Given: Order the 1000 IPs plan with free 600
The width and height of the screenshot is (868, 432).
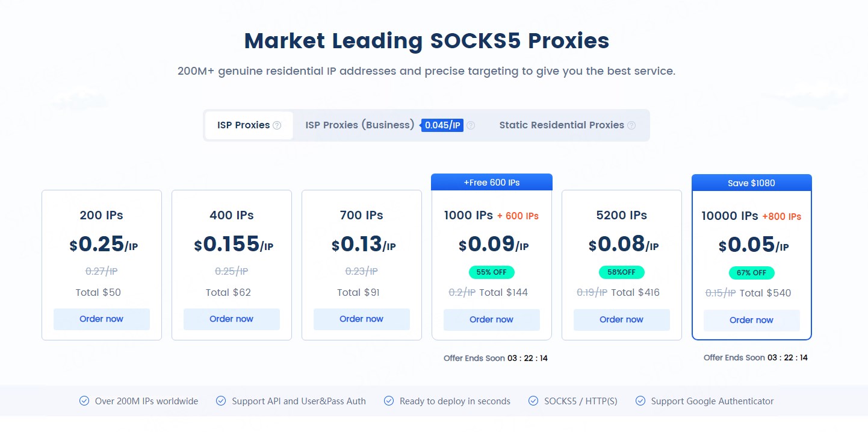Looking at the screenshot, I should tap(491, 320).
